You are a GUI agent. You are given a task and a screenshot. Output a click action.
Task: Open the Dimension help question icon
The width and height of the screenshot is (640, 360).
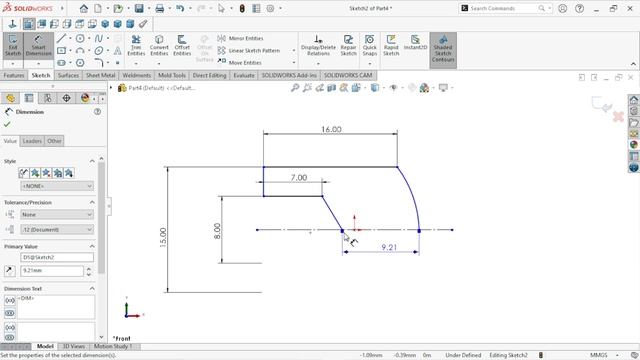coord(97,112)
